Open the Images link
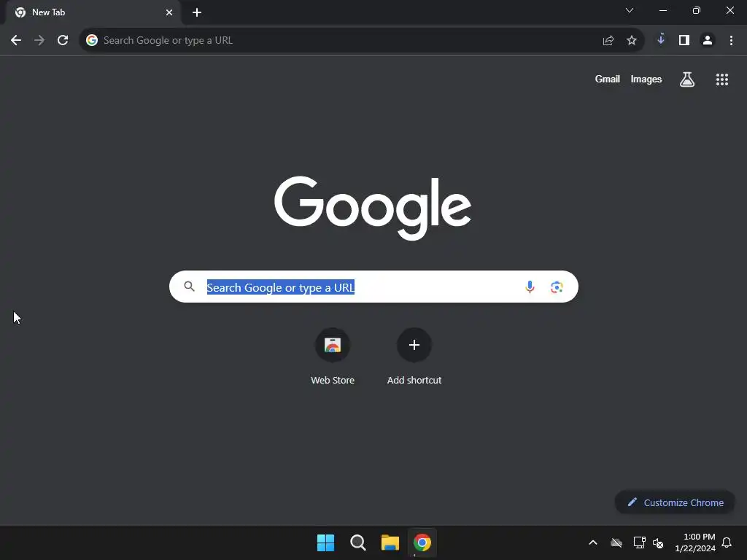This screenshot has width=747, height=560. tap(646, 79)
